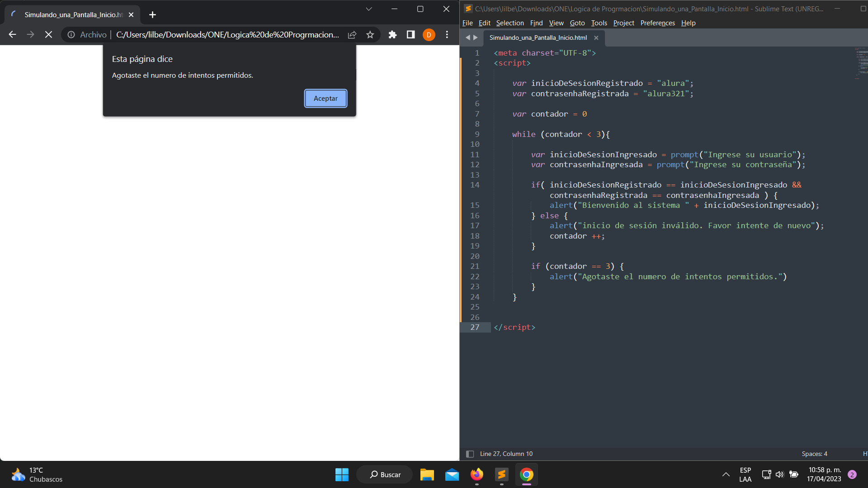Bookmark this page with the star icon

click(370, 35)
